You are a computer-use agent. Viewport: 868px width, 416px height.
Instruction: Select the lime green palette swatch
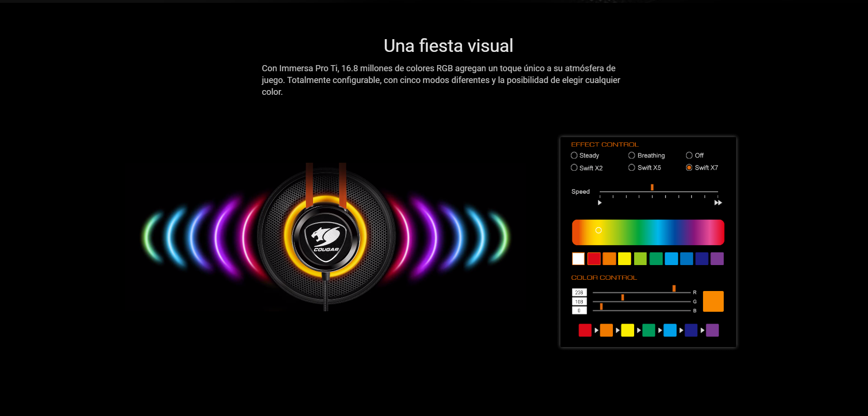640,258
